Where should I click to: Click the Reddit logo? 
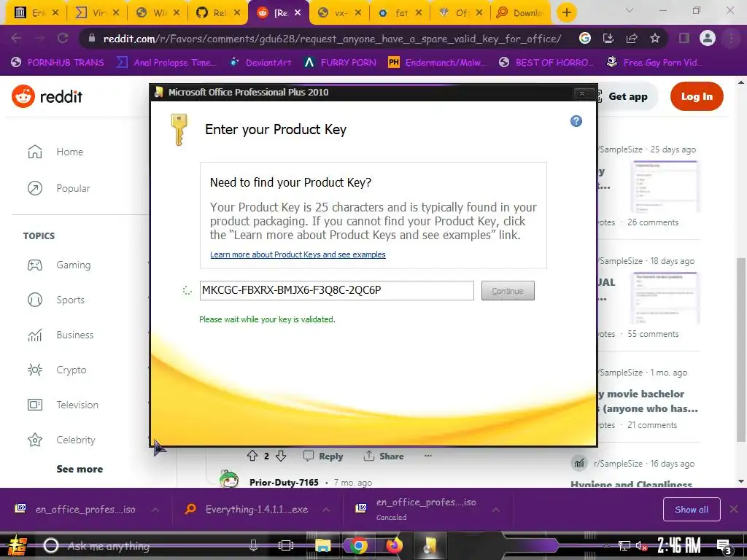(47, 97)
